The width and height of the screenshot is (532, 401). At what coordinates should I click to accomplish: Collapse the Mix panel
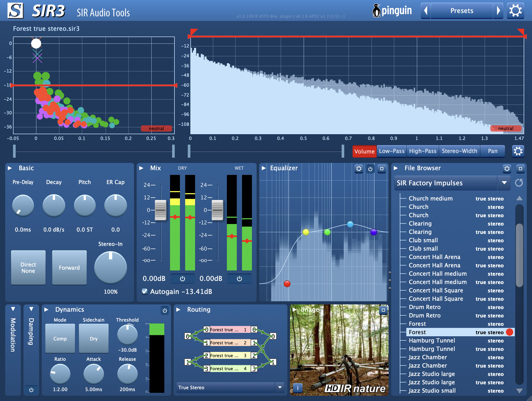coord(141,168)
